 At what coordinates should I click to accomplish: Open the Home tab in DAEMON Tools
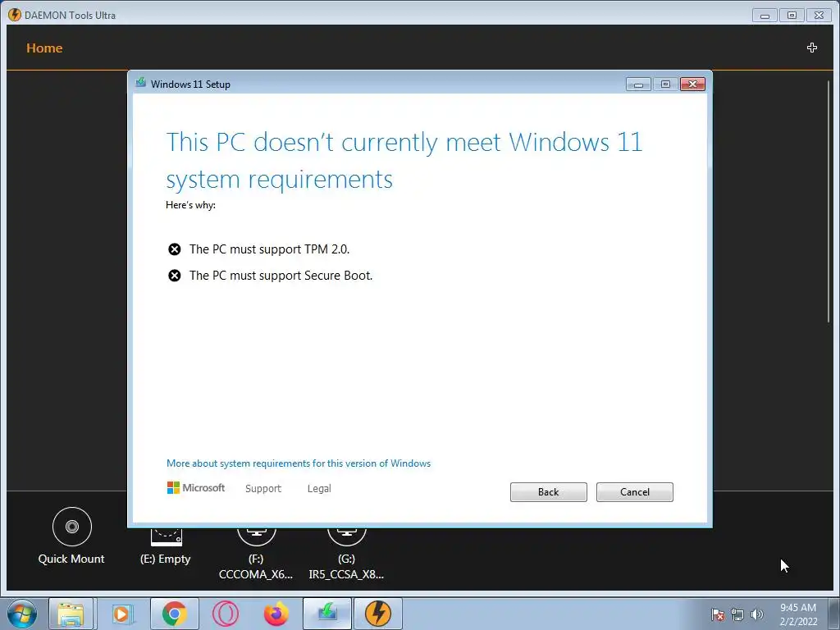point(44,48)
